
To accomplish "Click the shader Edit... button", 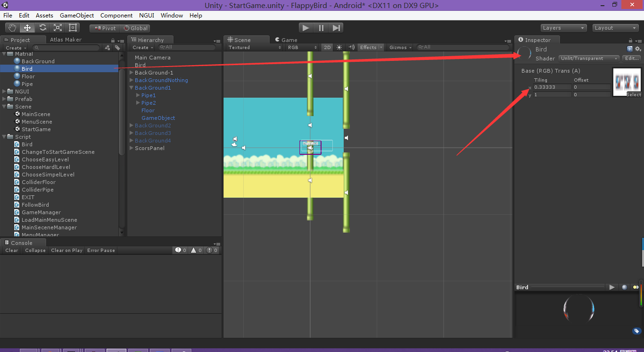I will [632, 59].
